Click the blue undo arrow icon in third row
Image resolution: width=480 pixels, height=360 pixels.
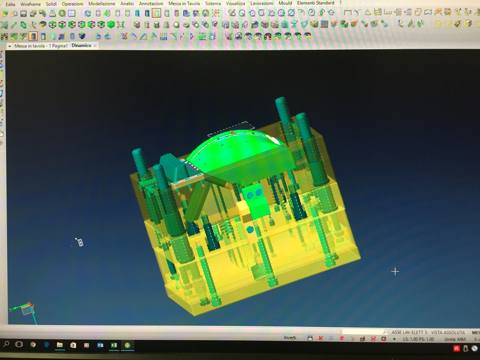(99, 36)
